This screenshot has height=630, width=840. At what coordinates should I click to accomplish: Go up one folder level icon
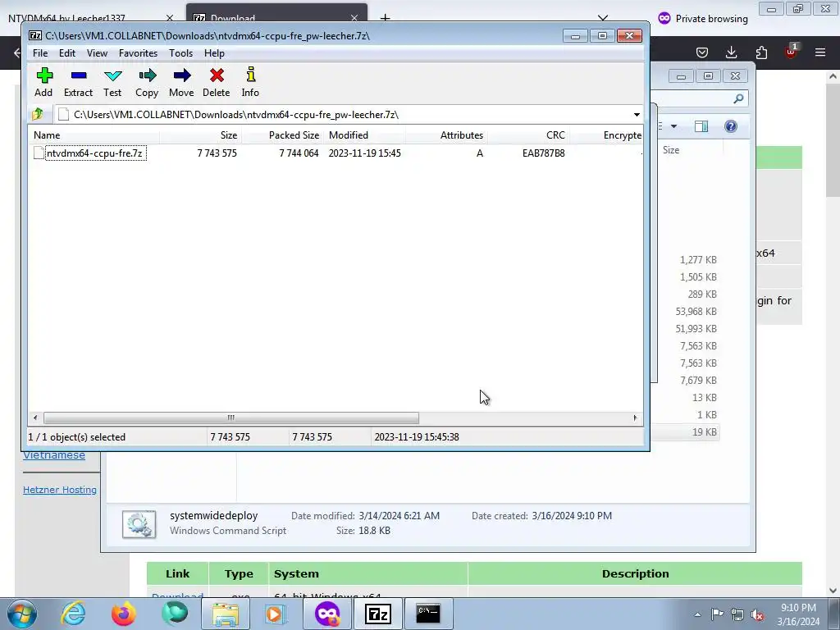click(x=38, y=114)
